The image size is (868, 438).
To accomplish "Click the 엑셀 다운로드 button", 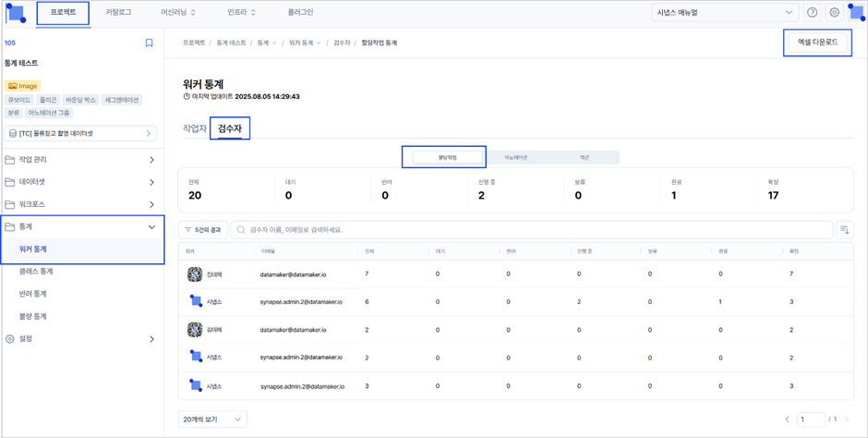I will click(x=817, y=42).
